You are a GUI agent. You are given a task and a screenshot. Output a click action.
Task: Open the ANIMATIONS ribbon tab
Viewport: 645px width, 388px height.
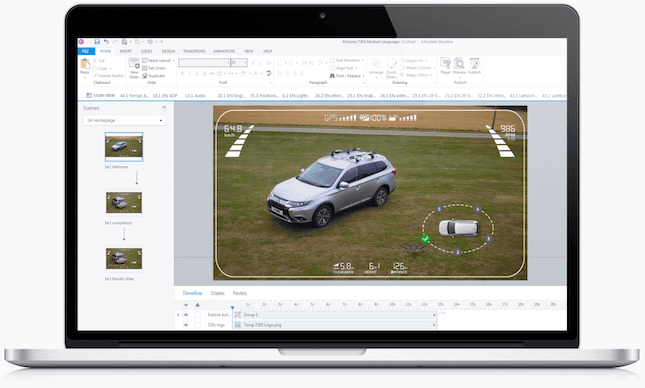click(x=224, y=51)
